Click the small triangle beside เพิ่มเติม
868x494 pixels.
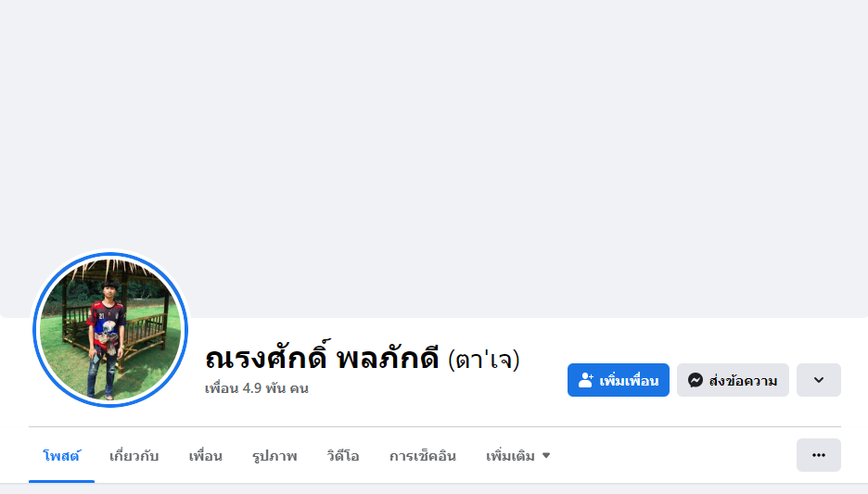pyautogui.click(x=546, y=455)
